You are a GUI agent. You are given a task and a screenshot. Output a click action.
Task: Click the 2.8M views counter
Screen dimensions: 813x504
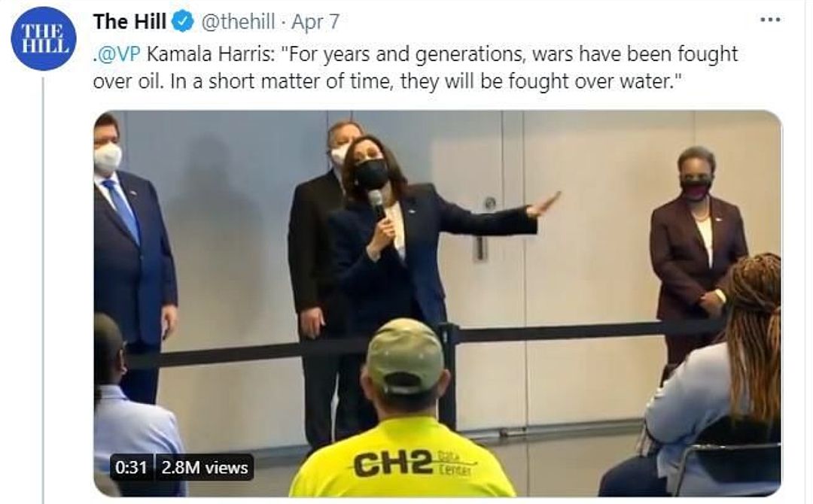[204, 467]
